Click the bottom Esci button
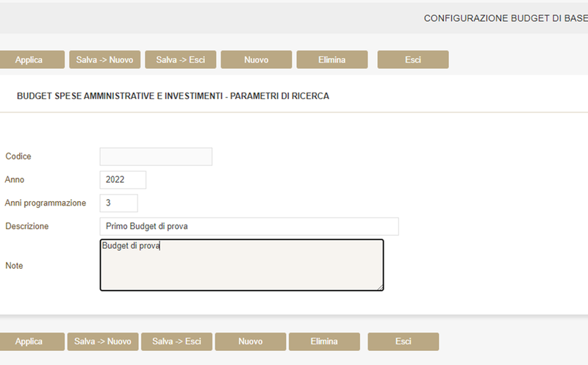This screenshot has width=588, height=365. tap(403, 341)
